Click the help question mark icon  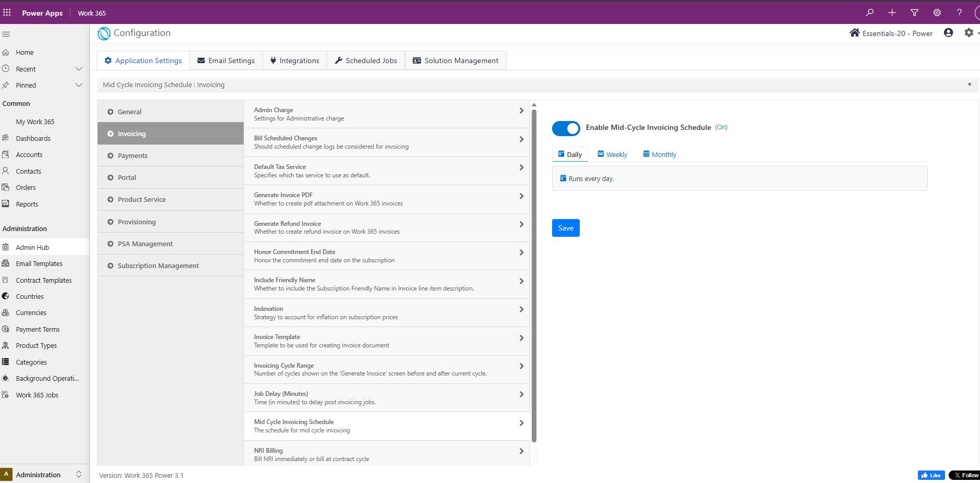point(959,13)
